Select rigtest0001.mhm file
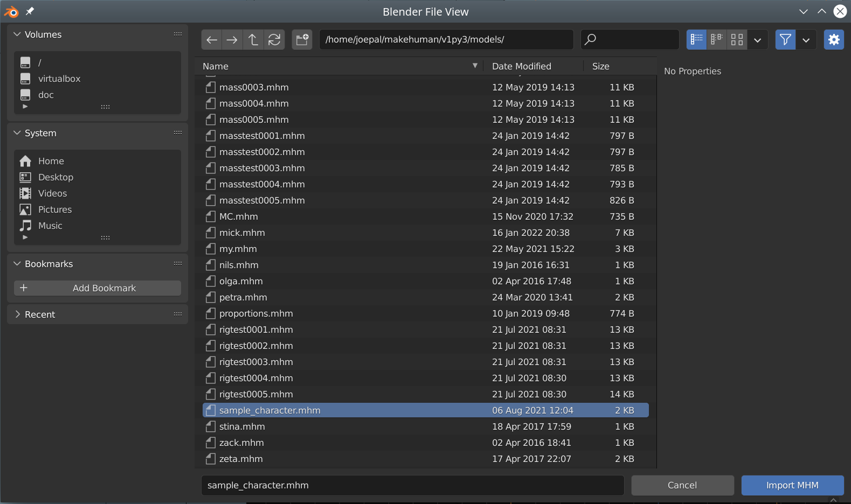 tap(426, 330)
